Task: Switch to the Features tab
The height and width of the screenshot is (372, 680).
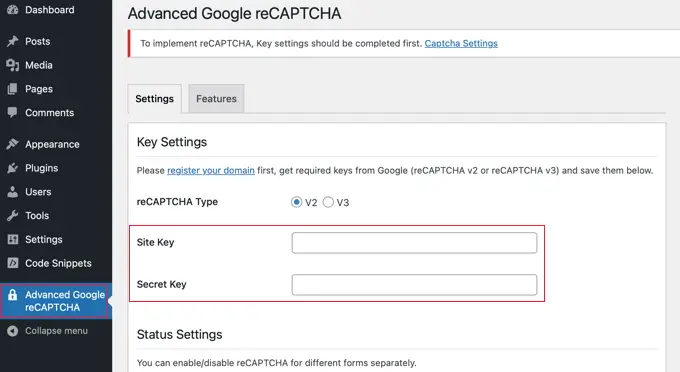Action: click(216, 99)
